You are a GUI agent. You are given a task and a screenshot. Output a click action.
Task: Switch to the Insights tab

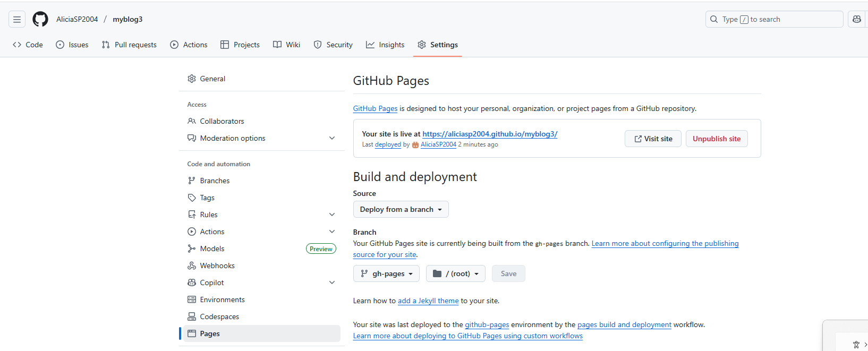[385, 45]
